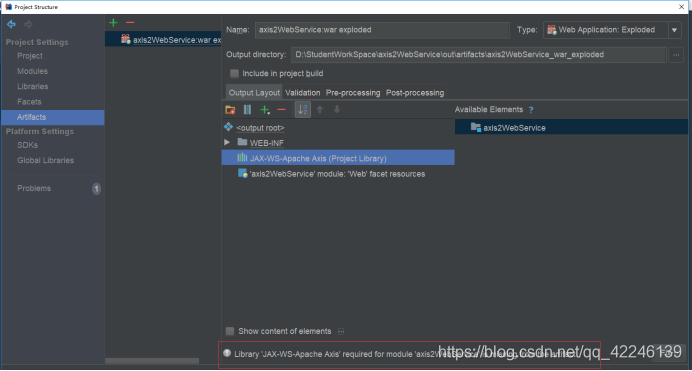The image size is (692, 371).
Task: Enable Show content of elements checkbox
Action: tap(230, 331)
